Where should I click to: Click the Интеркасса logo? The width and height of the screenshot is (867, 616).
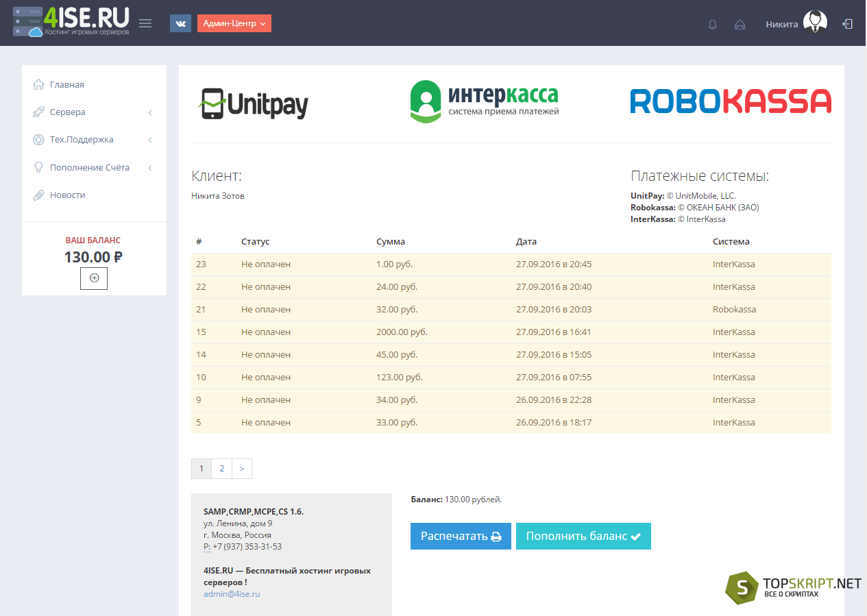pyautogui.click(x=484, y=101)
